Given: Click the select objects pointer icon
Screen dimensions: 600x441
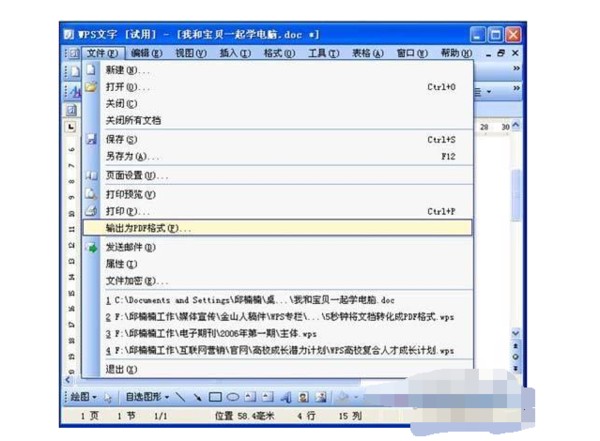Looking at the screenshot, I should (x=108, y=398).
